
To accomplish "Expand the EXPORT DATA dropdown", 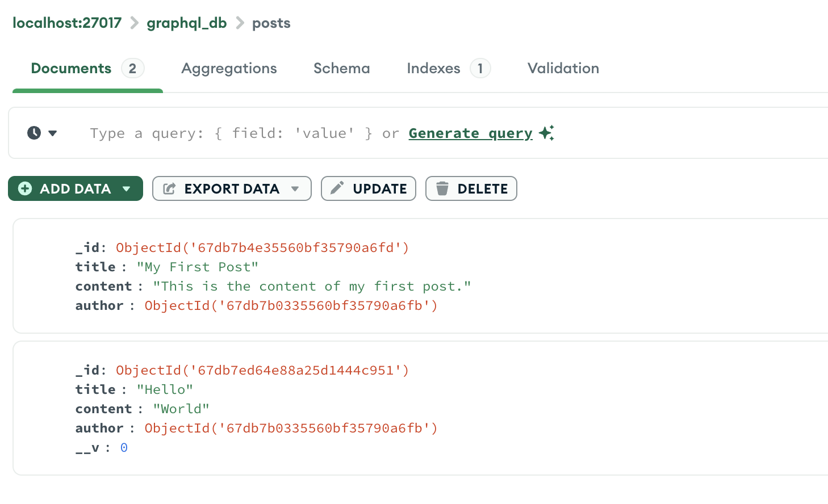I will [296, 188].
